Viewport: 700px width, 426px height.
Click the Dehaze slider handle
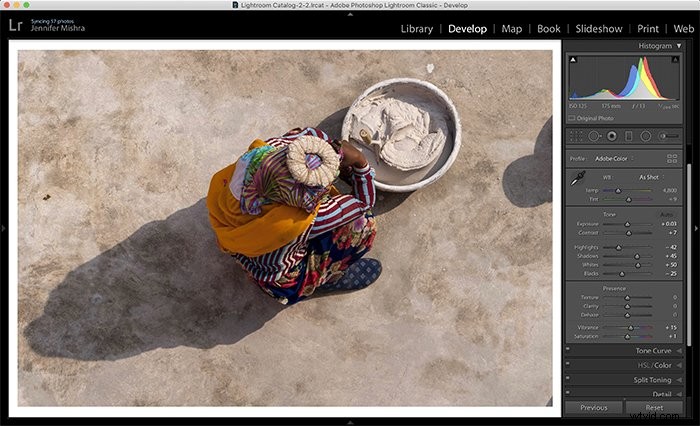pos(627,315)
